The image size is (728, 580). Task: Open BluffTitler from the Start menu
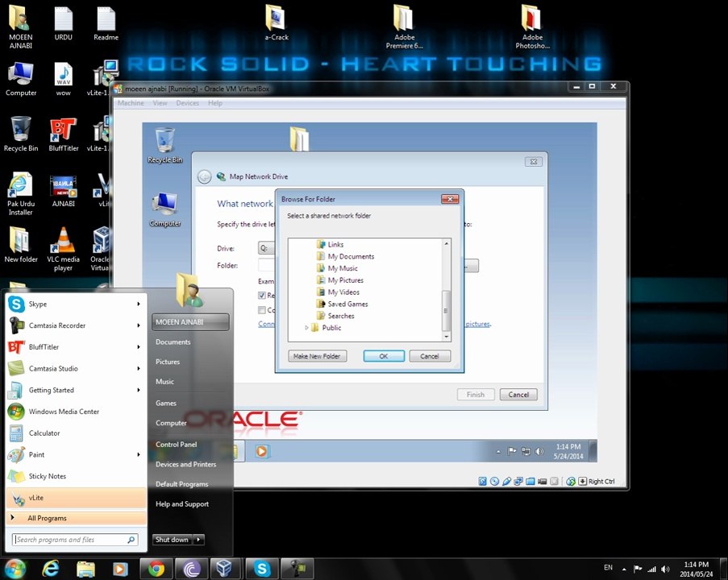click(x=74, y=346)
